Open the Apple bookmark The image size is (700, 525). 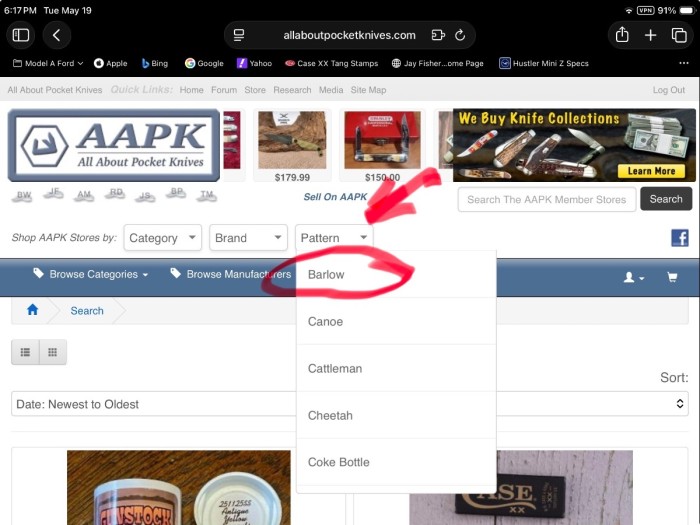click(x=111, y=63)
